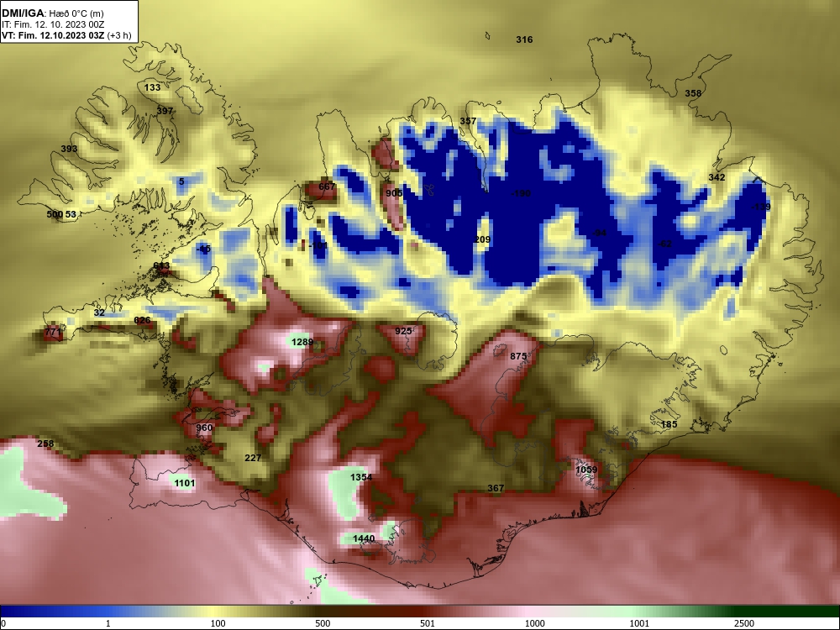Click the map value 32
Image resolution: width=840 pixels, height=630 pixels.
[x=99, y=312]
